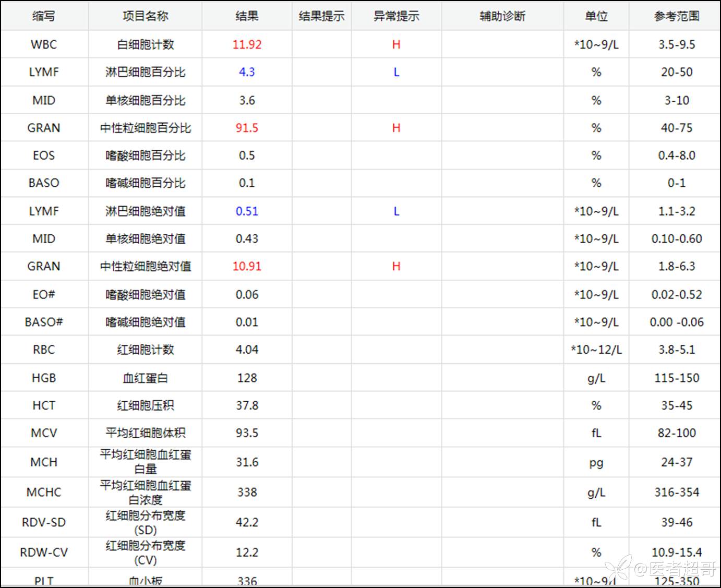The width and height of the screenshot is (721, 588).
Task: Click the RDW-CV abbreviation cell
Action: [x=43, y=552]
